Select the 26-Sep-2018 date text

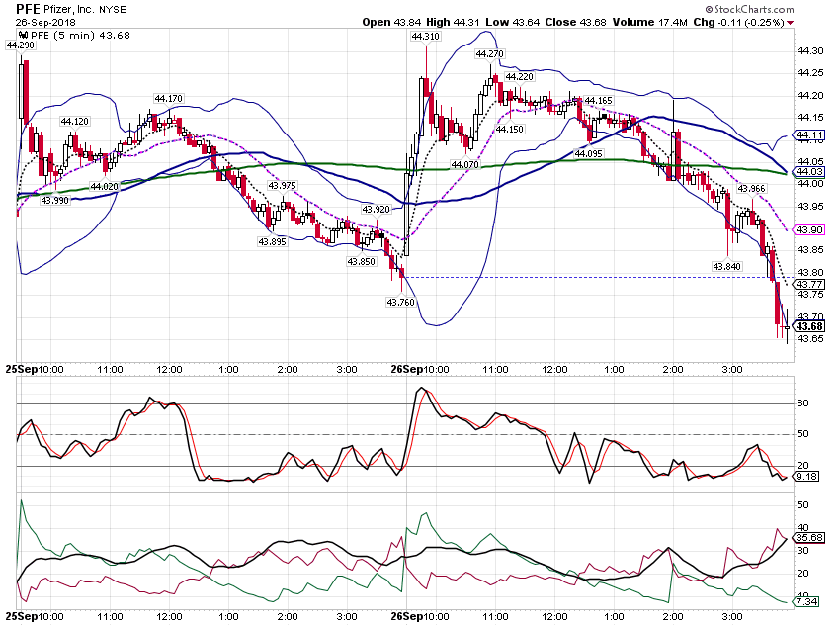pos(45,23)
